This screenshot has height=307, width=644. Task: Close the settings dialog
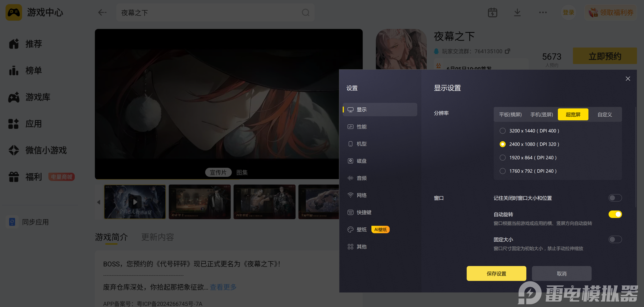coord(628,79)
